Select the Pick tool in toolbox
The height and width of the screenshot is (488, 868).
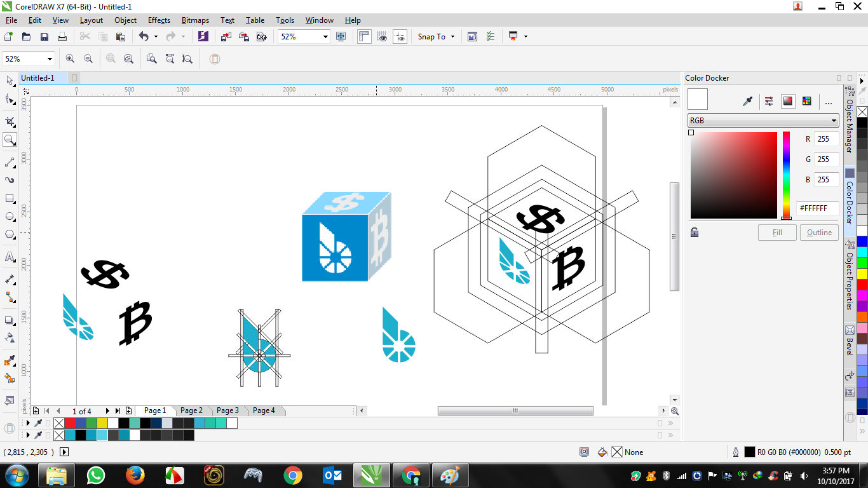tap(10, 81)
